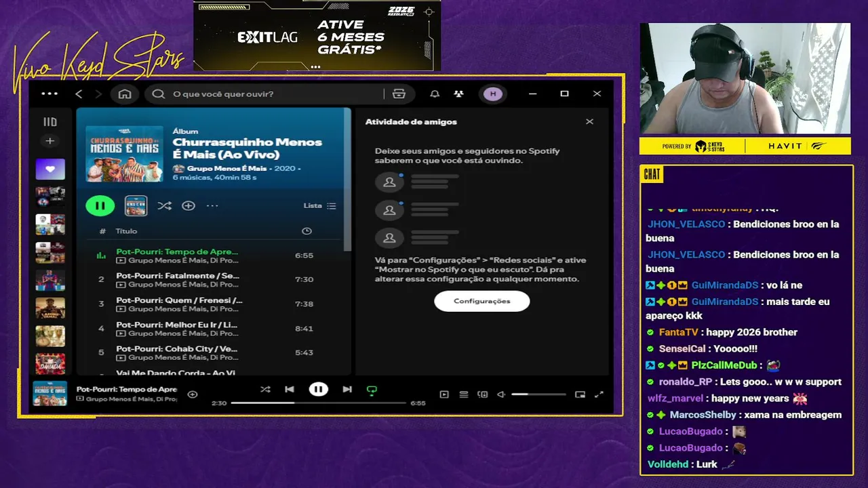Image resolution: width=868 pixels, height=488 pixels.
Task: Enter full screen with the expand icon
Action: click(x=599, y=394)
